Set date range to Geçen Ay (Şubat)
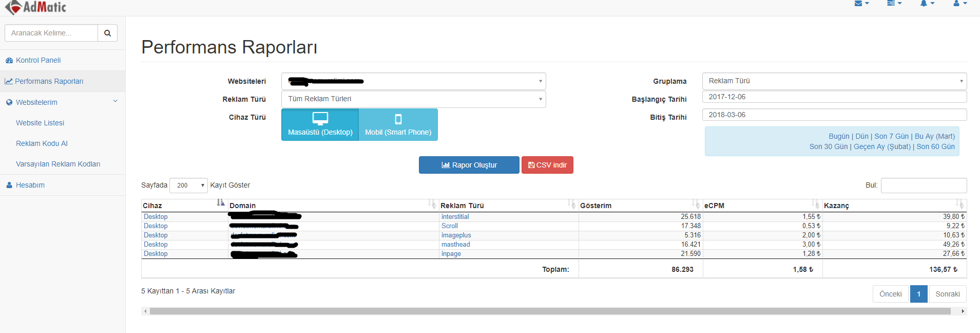980x333 pixels. (x=882, y=146)
